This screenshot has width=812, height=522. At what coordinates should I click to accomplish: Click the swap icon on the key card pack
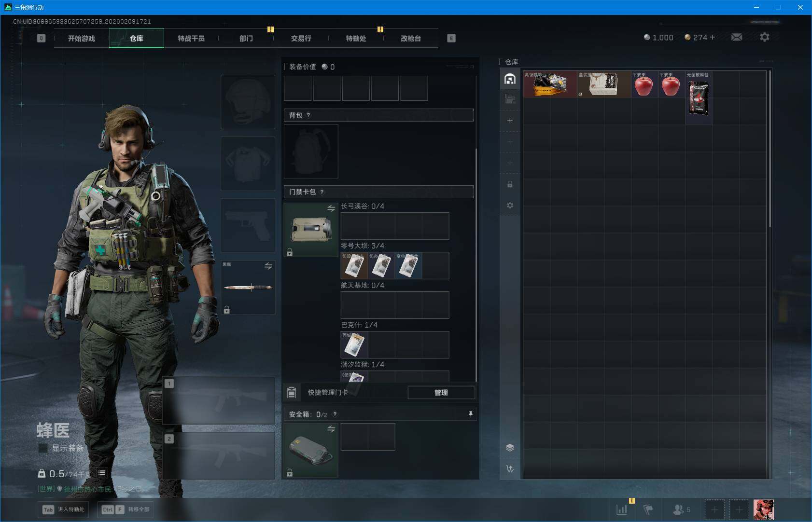(x=331, y=208)
